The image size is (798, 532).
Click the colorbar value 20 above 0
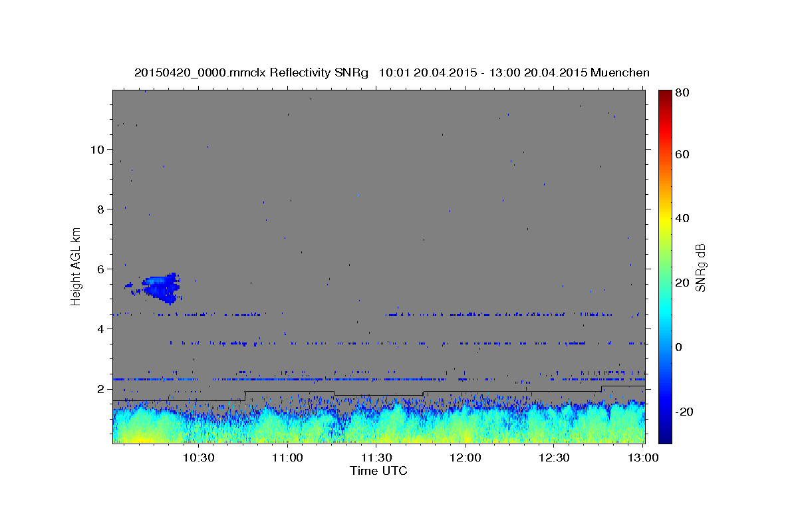(681, 283)
